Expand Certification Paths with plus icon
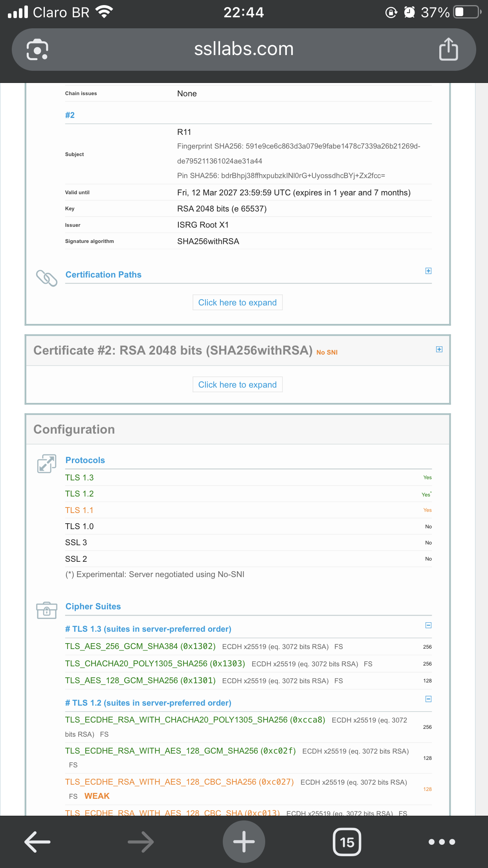Viewport: 488px width, 868px height. 428,271
